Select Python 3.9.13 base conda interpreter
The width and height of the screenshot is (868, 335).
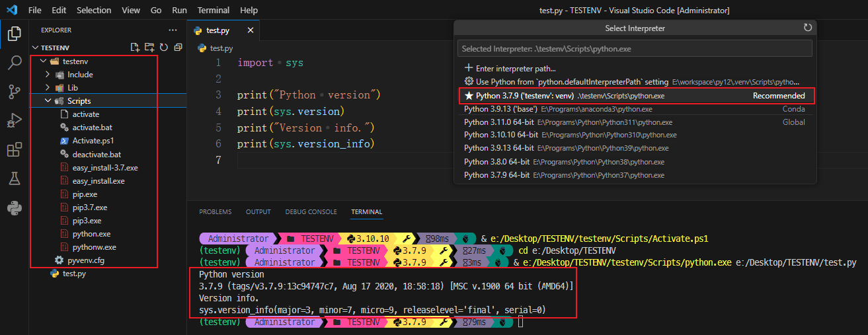[x=635, y=109]
